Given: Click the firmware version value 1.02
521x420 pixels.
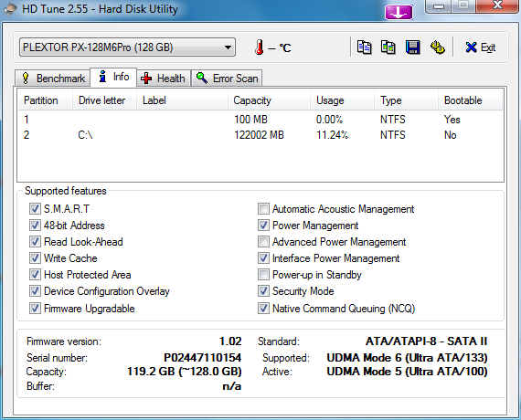Looking at the screenshot, I should [x=230, y=341].
